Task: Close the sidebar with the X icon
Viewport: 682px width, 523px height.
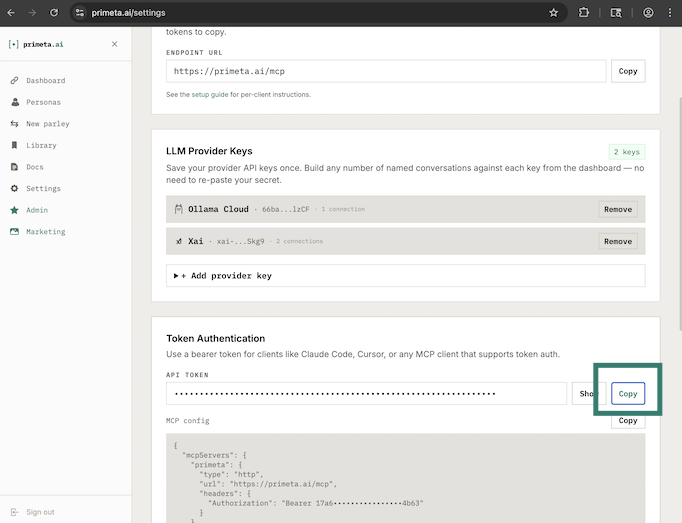Action: tap(114, 44)
